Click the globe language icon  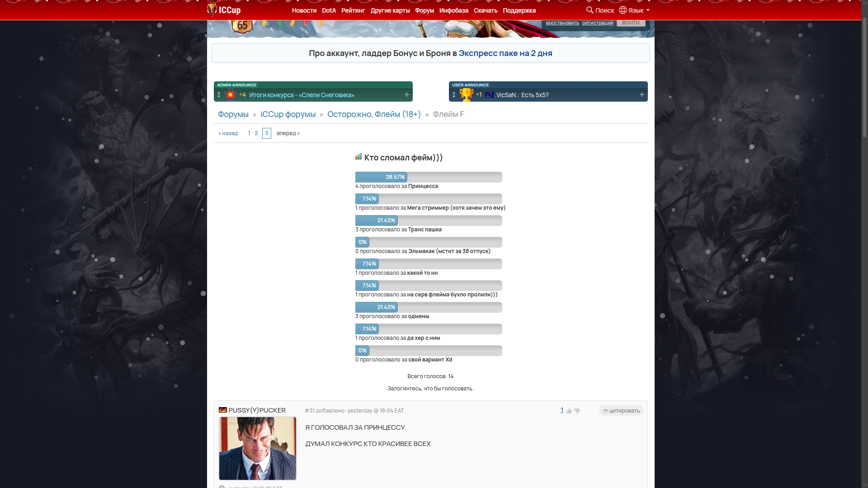coord(623,10)
